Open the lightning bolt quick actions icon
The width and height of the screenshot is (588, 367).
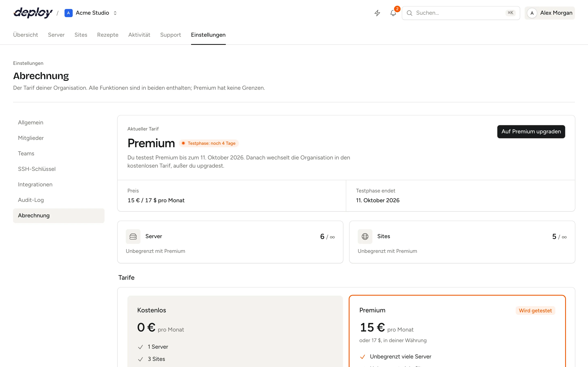[x=377, y=13]
